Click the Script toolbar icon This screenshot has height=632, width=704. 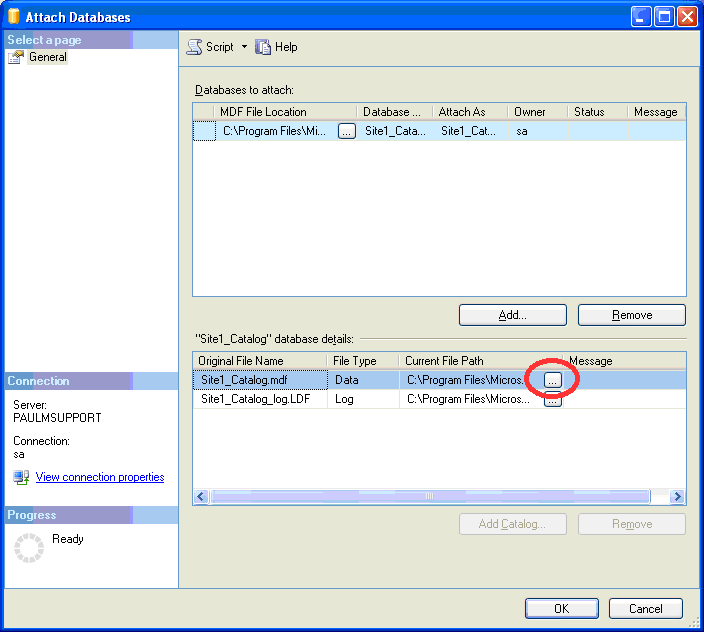coord(195,47)
